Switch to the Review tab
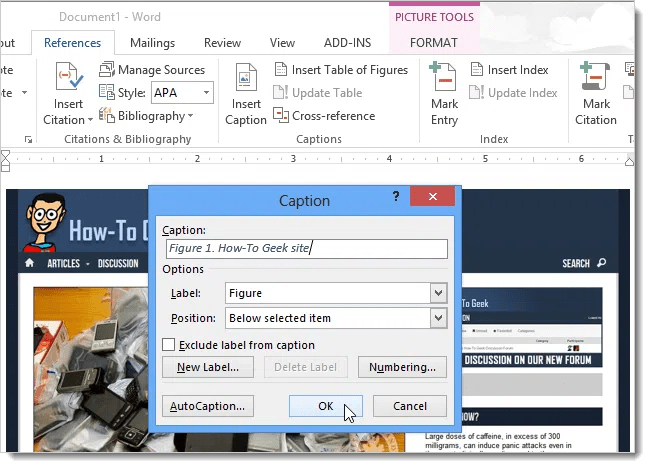Image resolution: width=650 pixels, height=468 pixels. [x=222, y=43]
